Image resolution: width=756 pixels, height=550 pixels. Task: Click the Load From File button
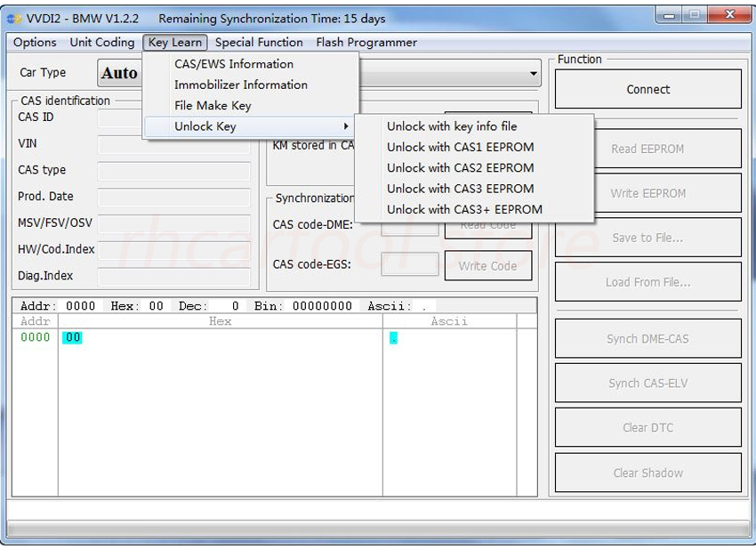[648, 282]
